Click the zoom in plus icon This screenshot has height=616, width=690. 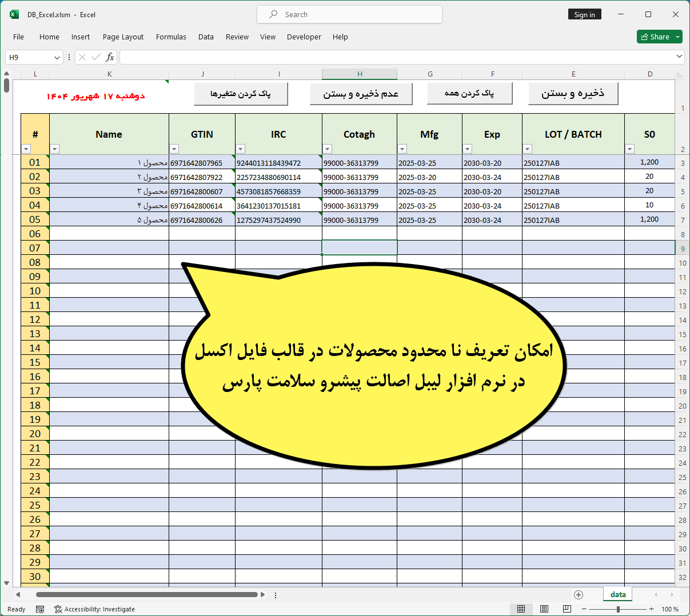tap(652, 609)
